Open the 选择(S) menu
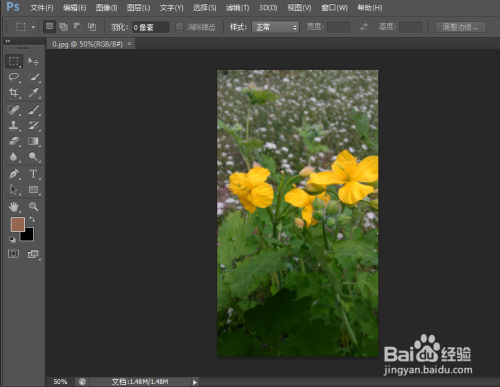The height and width of the screenshot is (387, 500). tap(204, 8)
